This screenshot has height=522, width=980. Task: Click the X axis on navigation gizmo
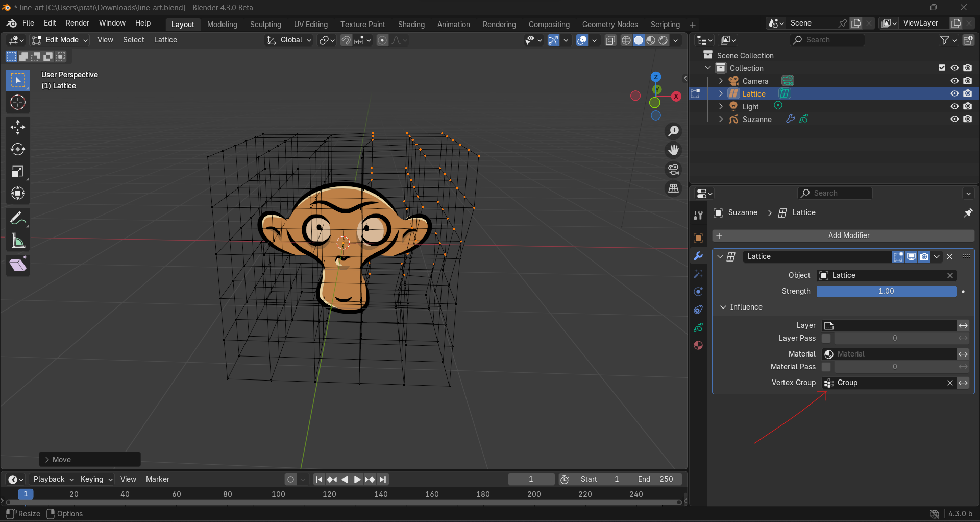676,96
